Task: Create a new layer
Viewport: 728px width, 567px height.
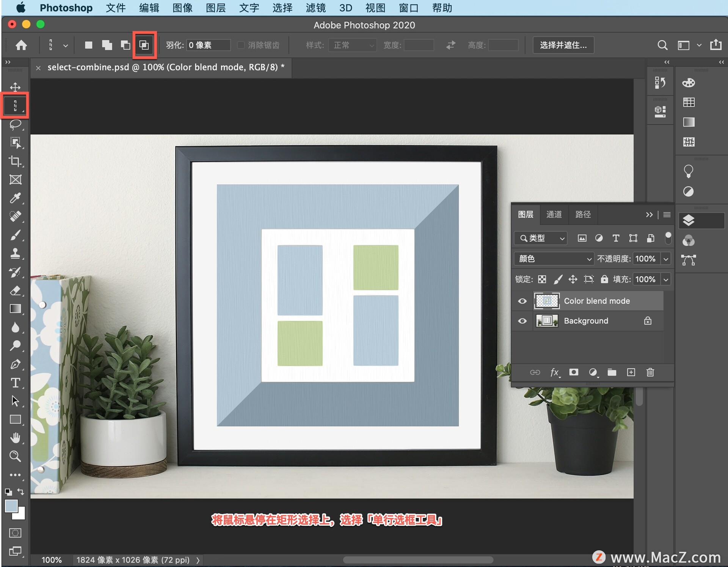Action: (631, 372)
